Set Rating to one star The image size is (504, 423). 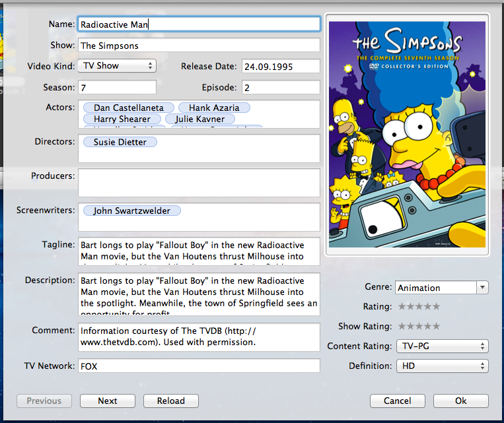402,306
